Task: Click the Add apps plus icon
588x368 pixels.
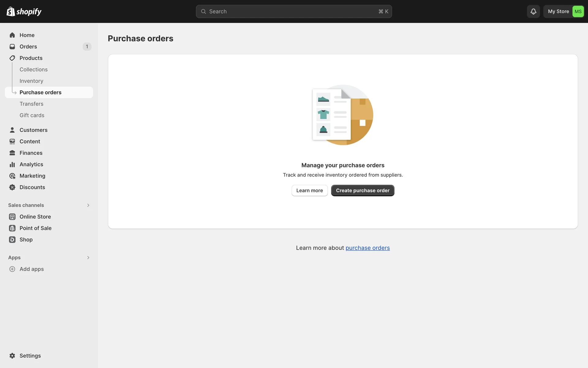Action: click(12, 269)
